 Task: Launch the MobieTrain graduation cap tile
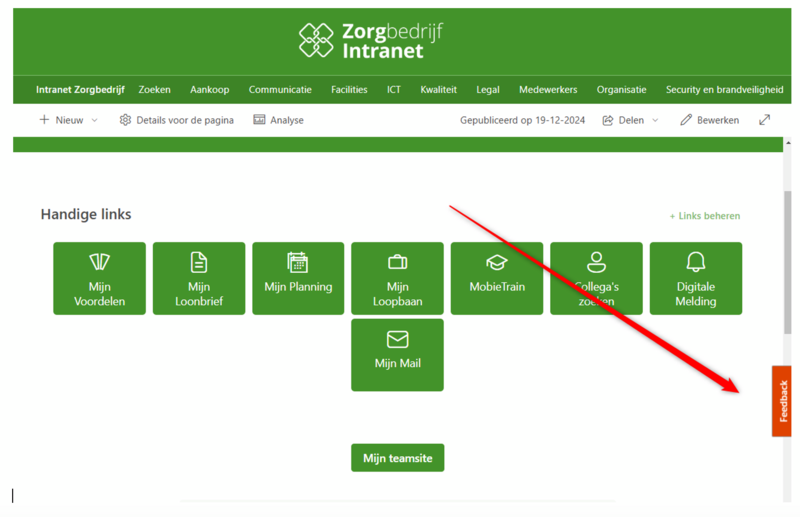496,278
